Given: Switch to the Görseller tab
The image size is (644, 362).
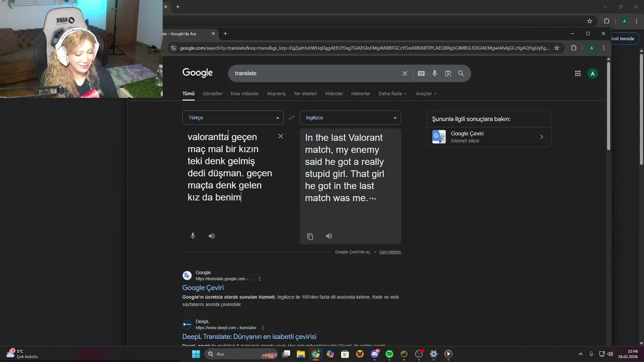Looking at the screenshot, I should click(212, 94).
